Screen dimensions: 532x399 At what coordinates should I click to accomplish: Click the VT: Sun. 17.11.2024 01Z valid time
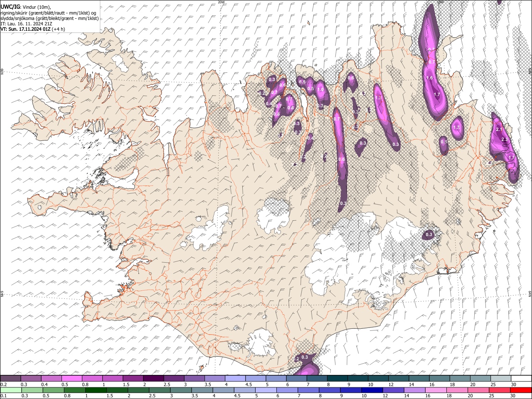pyautogui.click(x=25, y=29)
